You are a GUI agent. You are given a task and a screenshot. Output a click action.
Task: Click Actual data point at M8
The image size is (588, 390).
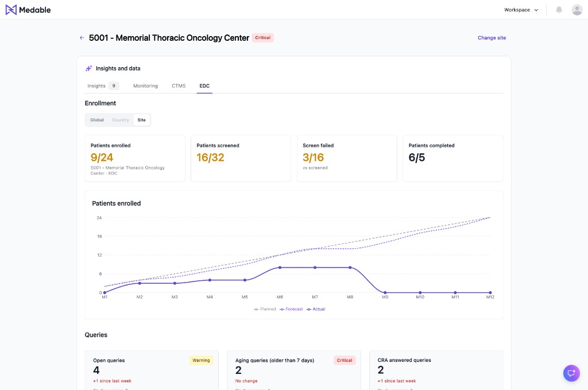click(x=350, y=268)
